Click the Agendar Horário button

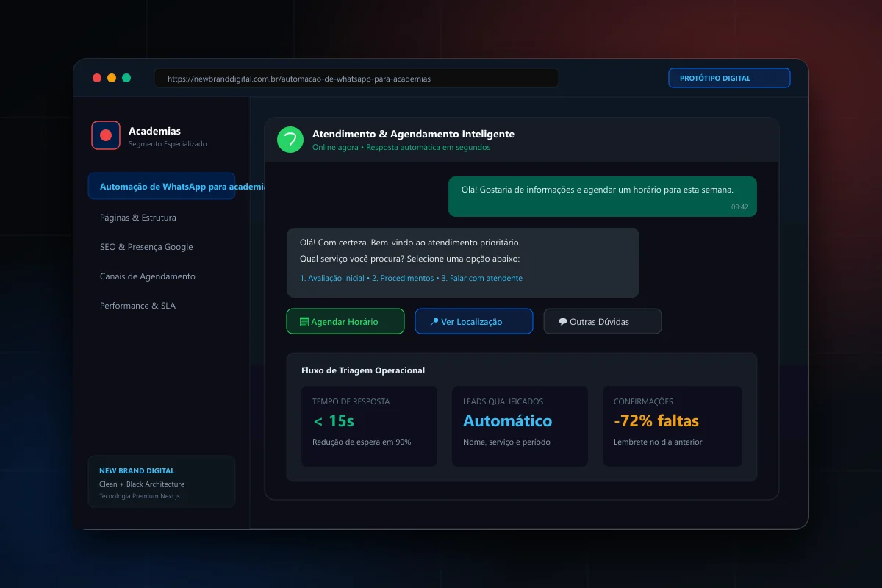coord(345,321)
